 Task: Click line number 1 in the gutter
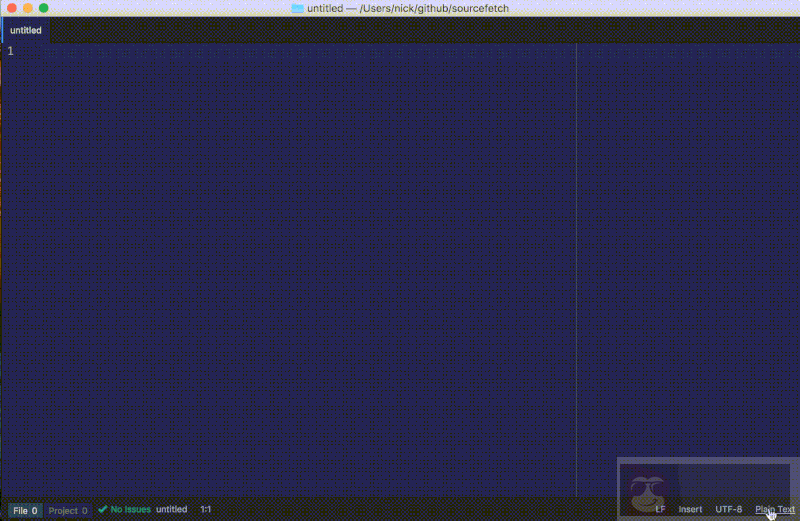tap(11, 51)
